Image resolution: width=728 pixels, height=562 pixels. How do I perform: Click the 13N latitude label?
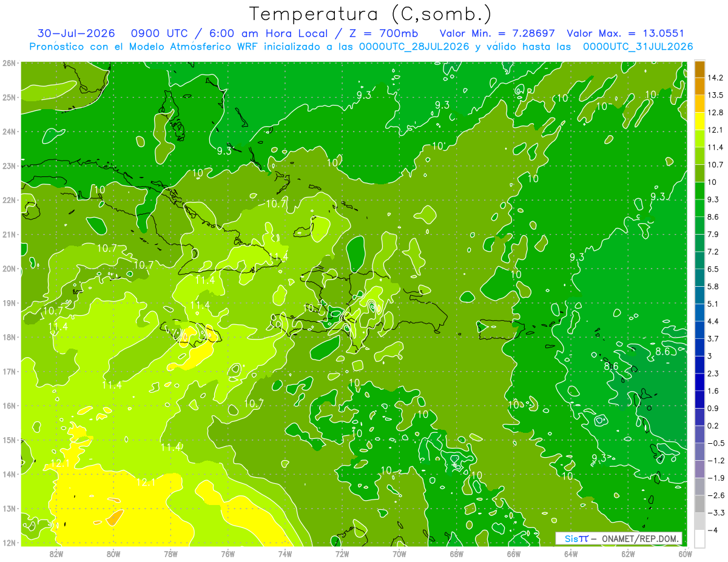[9, 508]
